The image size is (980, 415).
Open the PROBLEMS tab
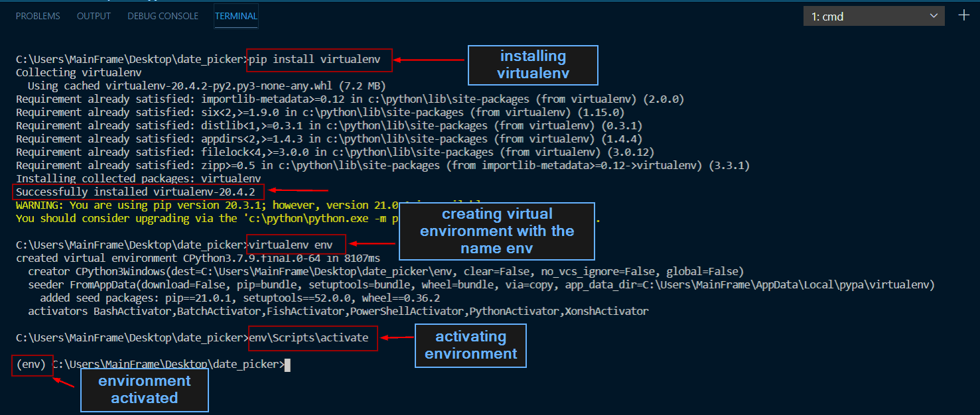click(x=38, y=16)
